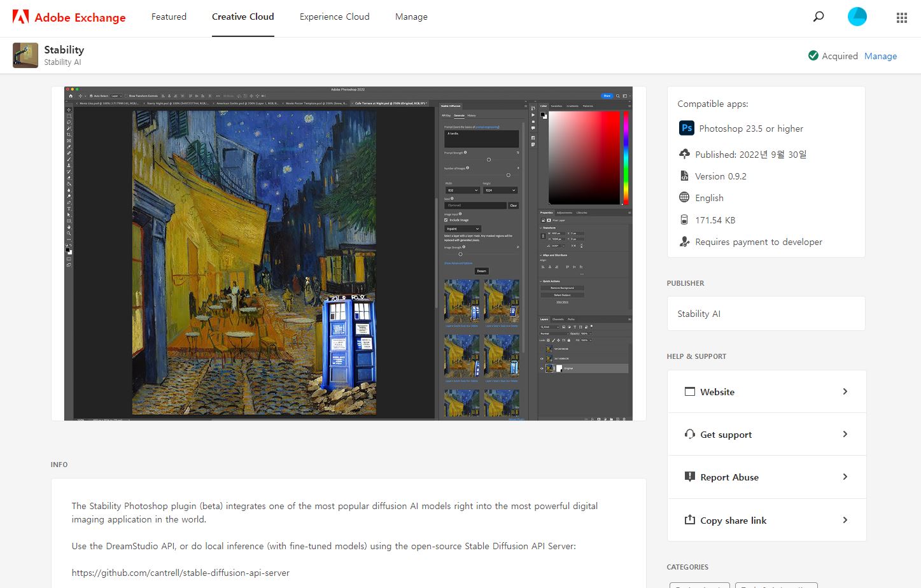Viewport: 921px width, 588px height.
Task: Click the globe icon beside English
Action: pyautogui.click(x=684, y=197)
